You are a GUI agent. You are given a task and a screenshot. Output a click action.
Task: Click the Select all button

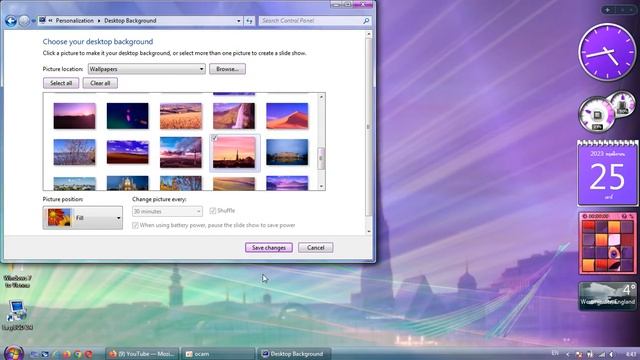[61, 83]
